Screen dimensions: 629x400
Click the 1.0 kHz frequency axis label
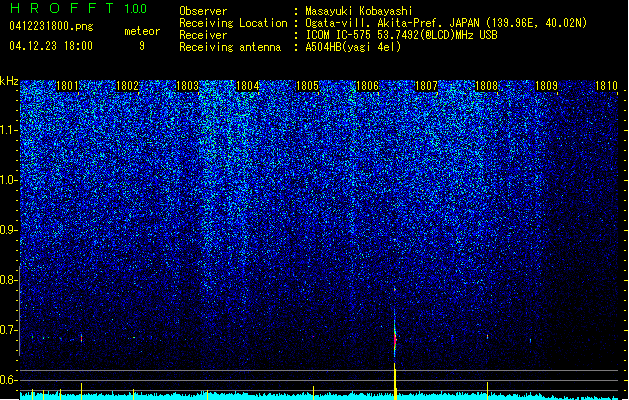click(x=9, y=180)
